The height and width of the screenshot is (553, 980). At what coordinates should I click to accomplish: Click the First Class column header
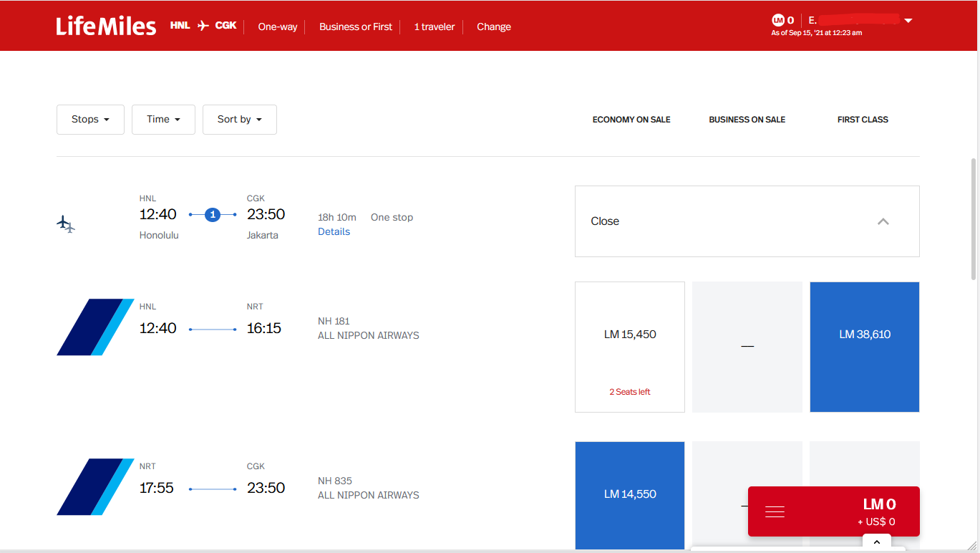(x=863, y=120)
